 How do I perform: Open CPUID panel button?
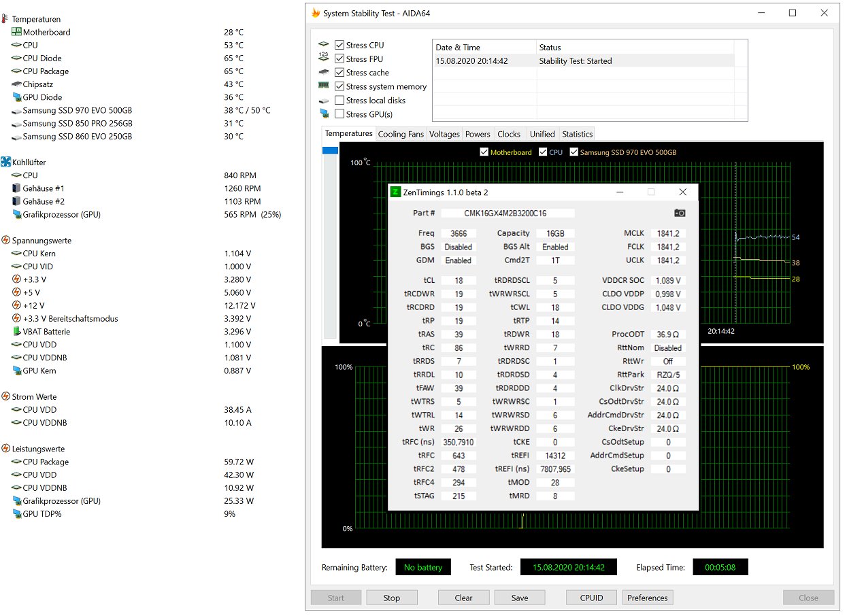[x=592, y=598]
